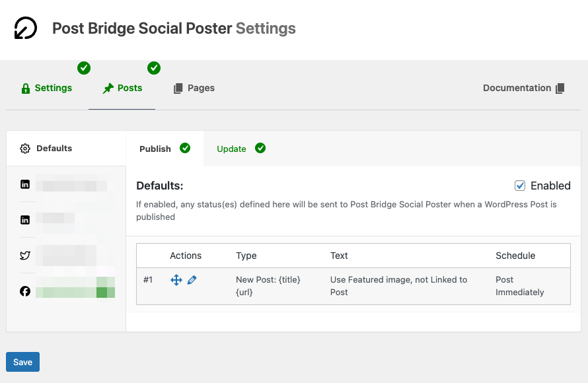Click the pencil edit icon for status #1
Viewport: 588px width, 383px height.
pos(192,280)
